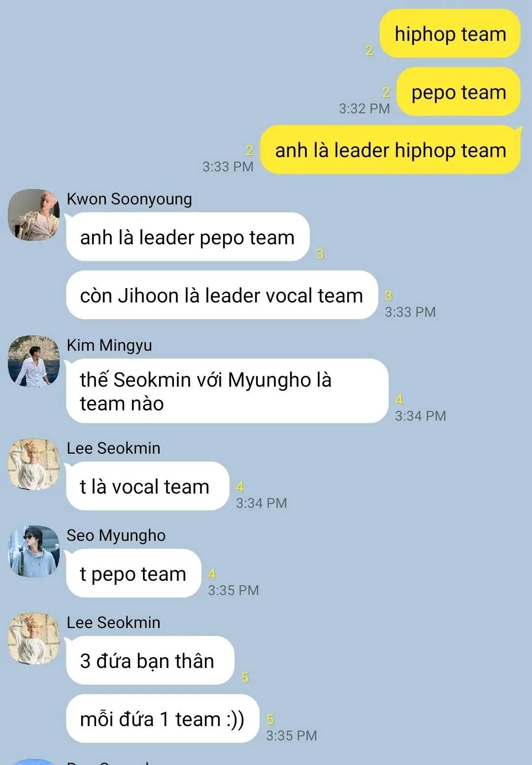This screenshot has height=765, width=532.
Task: Open the avatar beside 't là vocal team'
Action: (x=33, y=464)
